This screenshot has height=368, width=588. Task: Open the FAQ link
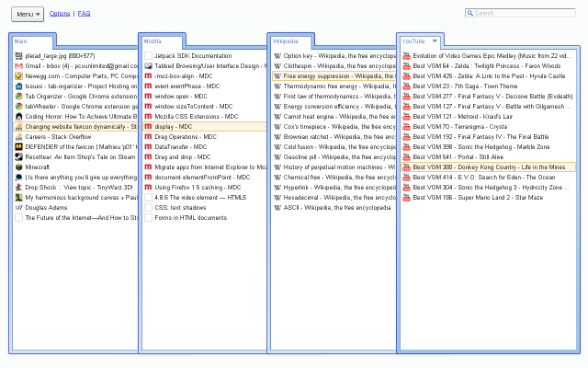pyautogui.click(x=84, y=14)
